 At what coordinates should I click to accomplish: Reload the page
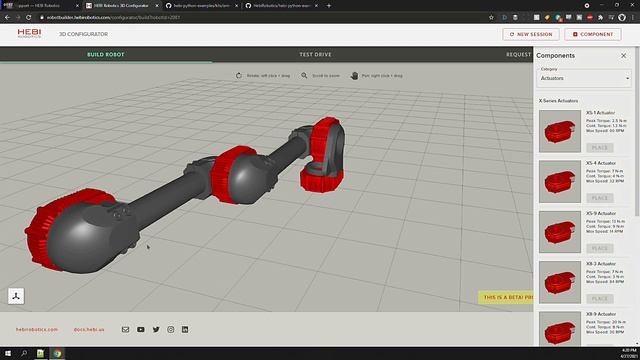click(29, 18)
